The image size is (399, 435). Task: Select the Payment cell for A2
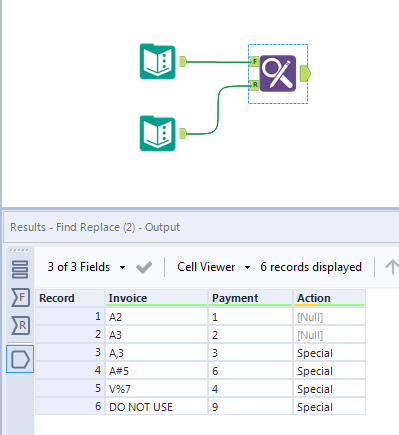tap(250, 317)
